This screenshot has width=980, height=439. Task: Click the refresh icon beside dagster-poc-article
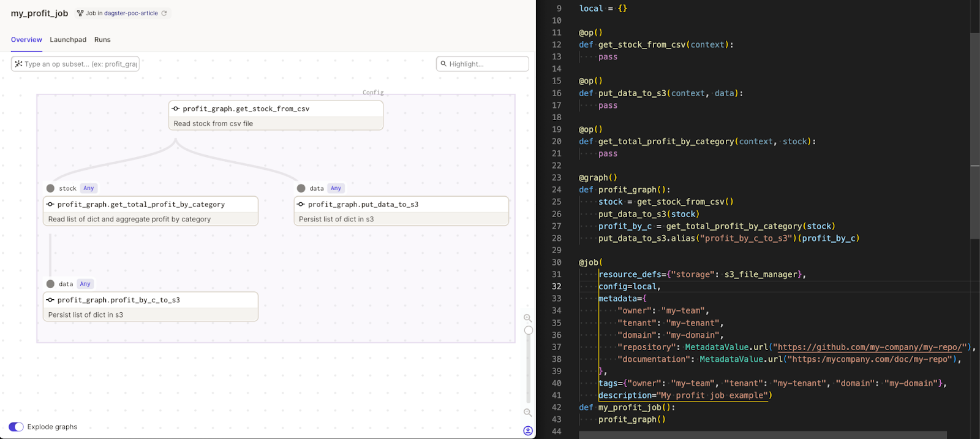pyautogui.click(x=164, y=13)
